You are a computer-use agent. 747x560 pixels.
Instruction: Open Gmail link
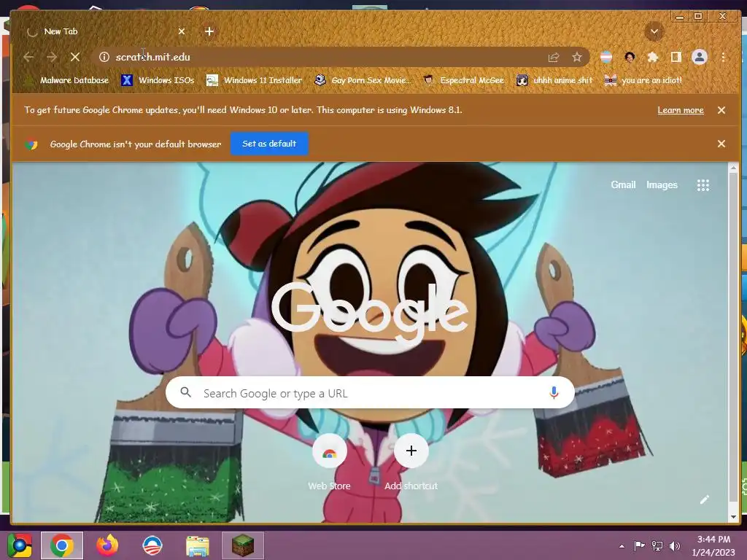[x=623, y=184]
